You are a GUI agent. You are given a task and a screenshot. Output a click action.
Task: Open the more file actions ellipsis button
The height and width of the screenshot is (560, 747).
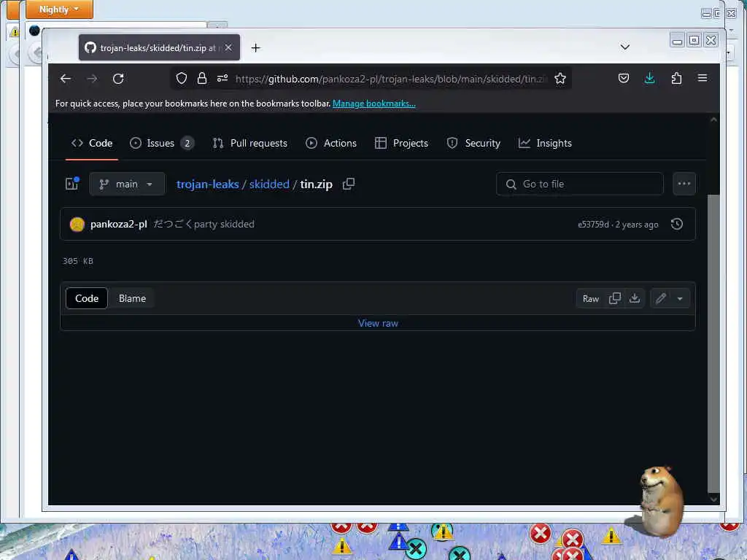tap(684, 184)
